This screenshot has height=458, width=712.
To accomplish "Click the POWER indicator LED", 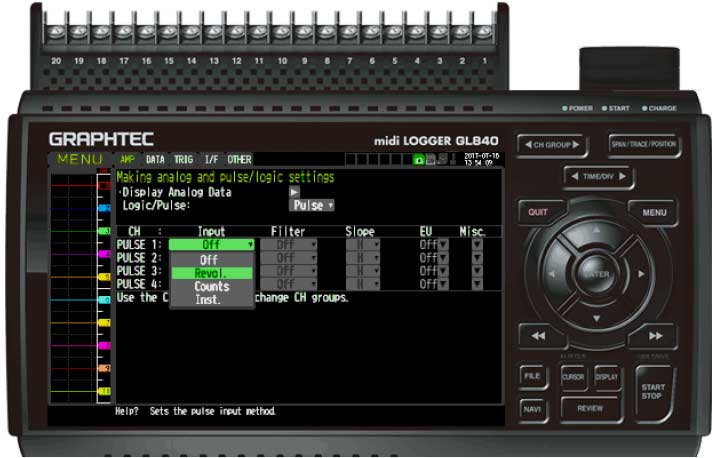I will point(565,108).
